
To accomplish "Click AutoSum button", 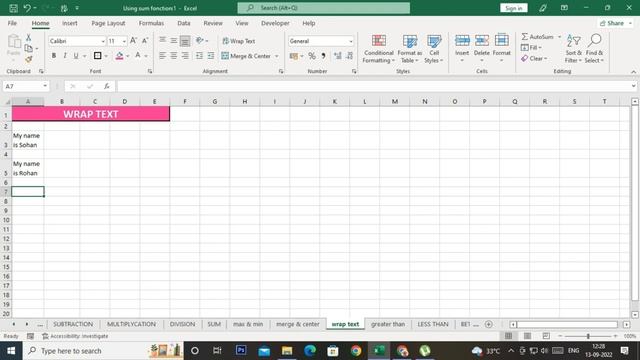I will [x=538, y=37].
